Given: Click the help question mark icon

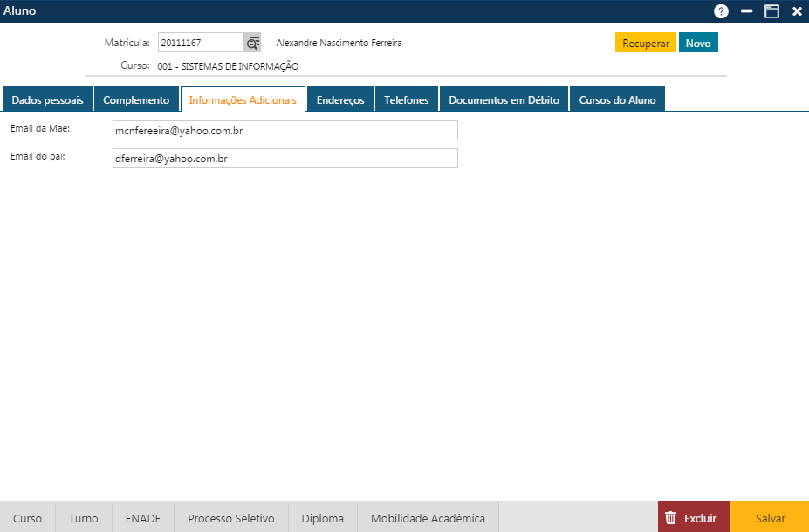Looking at the screenshot, I should [721, 11].
